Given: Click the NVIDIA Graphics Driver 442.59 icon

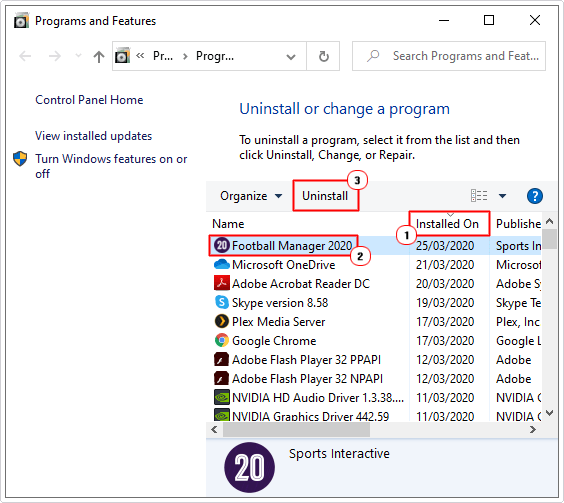Looking at the screenshot, I should pyautogui.click(x=222, y=415).
